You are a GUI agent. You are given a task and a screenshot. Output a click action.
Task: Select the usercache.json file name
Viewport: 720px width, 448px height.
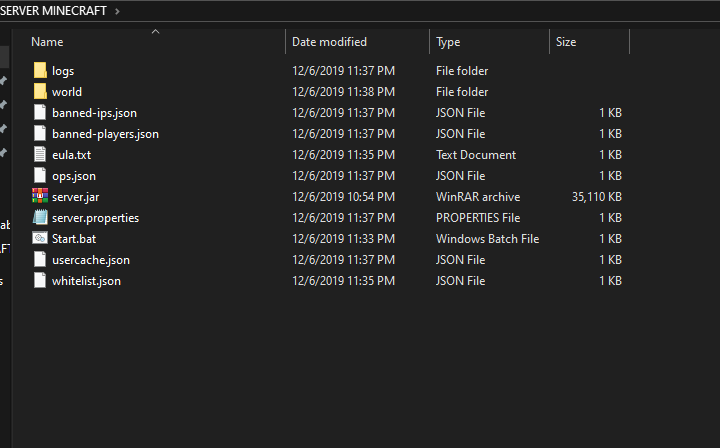coord(91,260)
